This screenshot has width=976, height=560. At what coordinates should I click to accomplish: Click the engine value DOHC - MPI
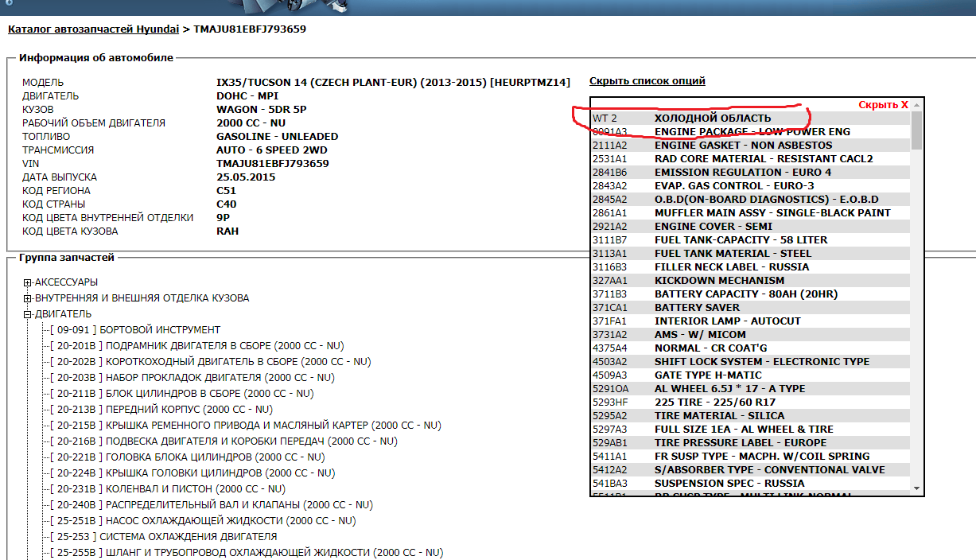(247, 96)
